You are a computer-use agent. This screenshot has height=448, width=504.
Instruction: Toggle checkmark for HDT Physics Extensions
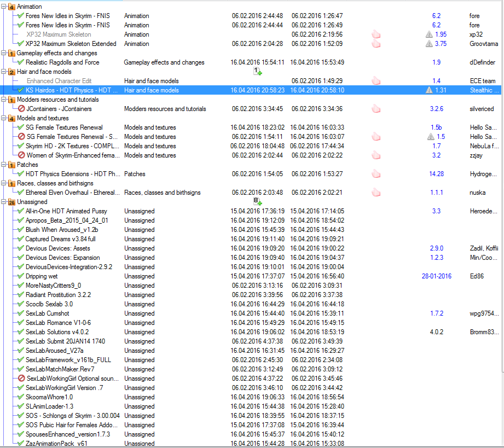[21, 174]
